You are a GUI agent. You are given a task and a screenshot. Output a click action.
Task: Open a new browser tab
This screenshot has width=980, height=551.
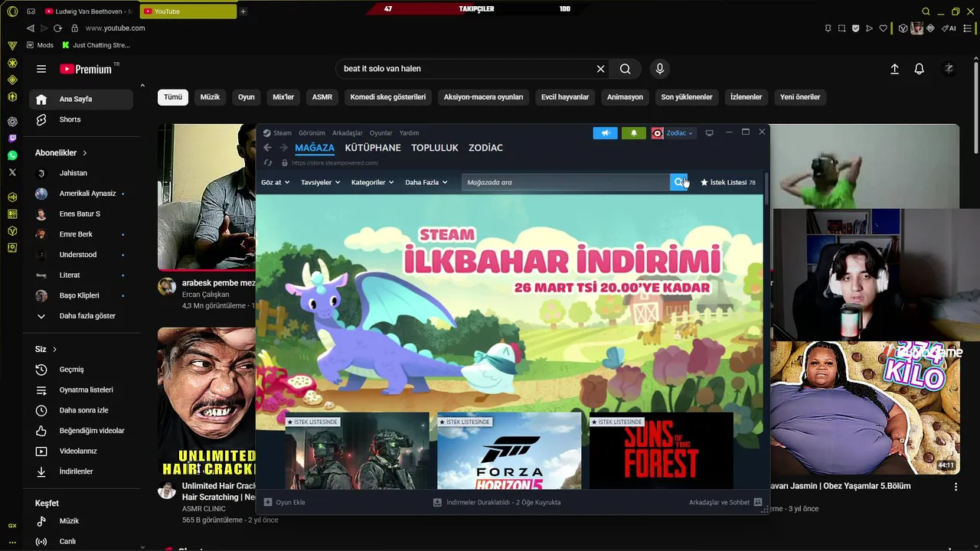(x=243, y=11)
